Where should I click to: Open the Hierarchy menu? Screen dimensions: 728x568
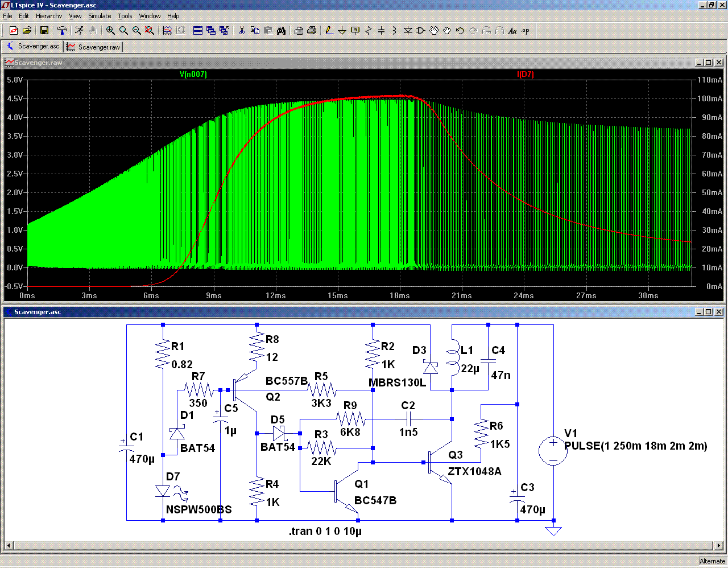49,16
